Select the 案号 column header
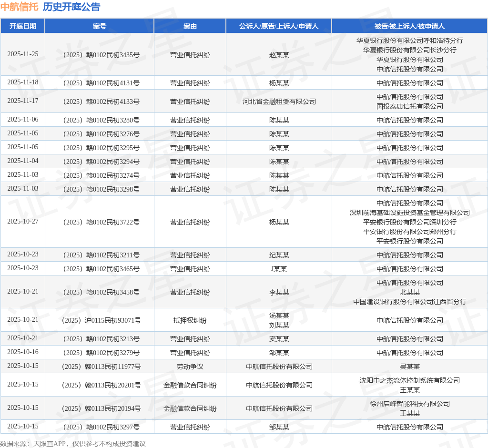Viewport: 488px width, 448px height. pyautogui.click(x=100, y=26)
